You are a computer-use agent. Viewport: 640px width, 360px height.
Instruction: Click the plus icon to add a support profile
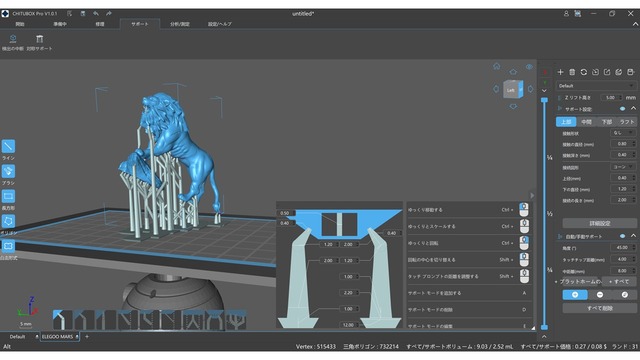pos(560,72)
